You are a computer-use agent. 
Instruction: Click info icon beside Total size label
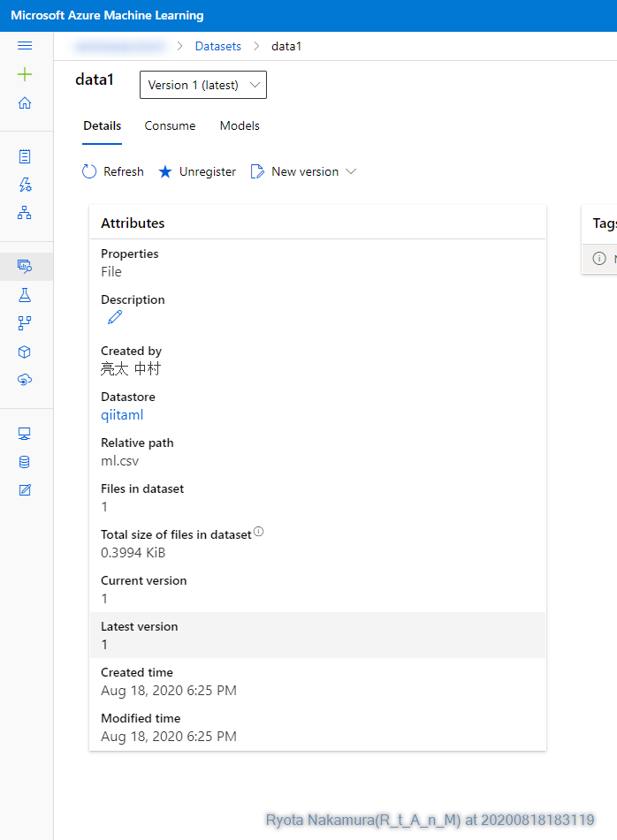click(x=258, y=532)
